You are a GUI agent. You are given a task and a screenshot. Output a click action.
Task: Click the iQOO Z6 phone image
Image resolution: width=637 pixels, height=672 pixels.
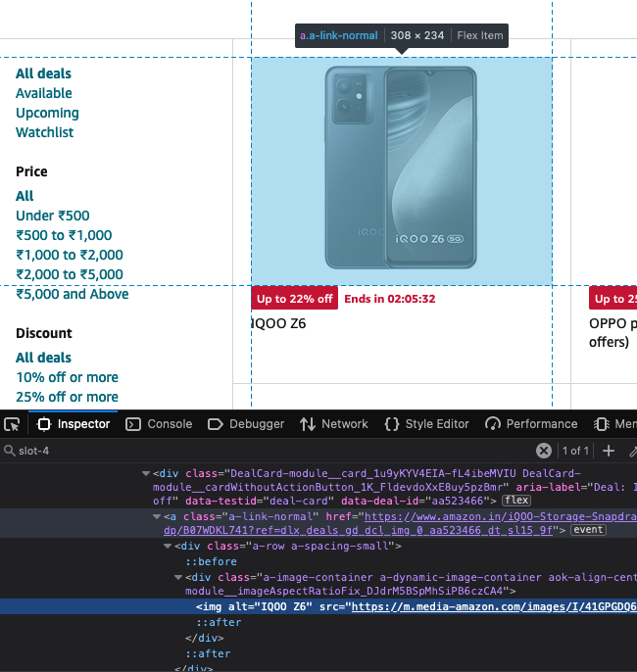pos(401,168)
